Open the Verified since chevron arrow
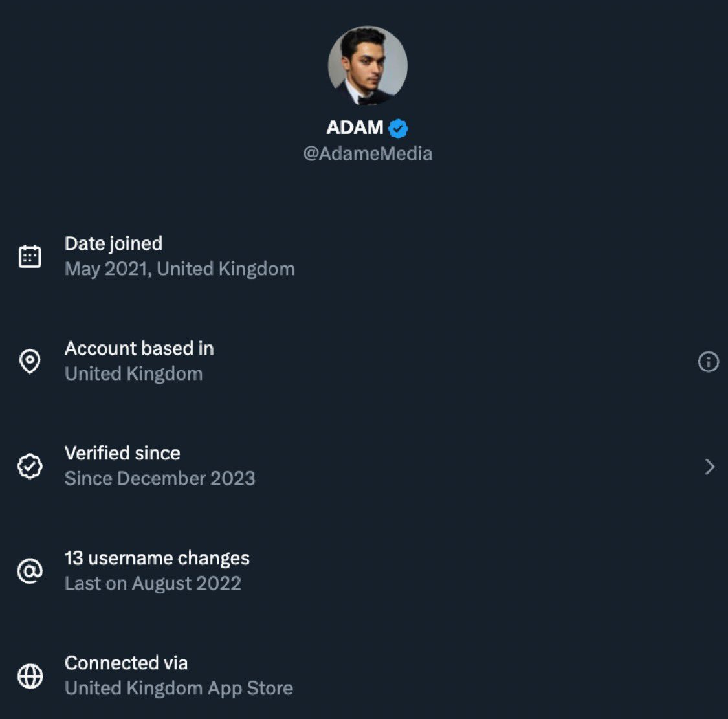728x719 pixels. coord(710,467)
